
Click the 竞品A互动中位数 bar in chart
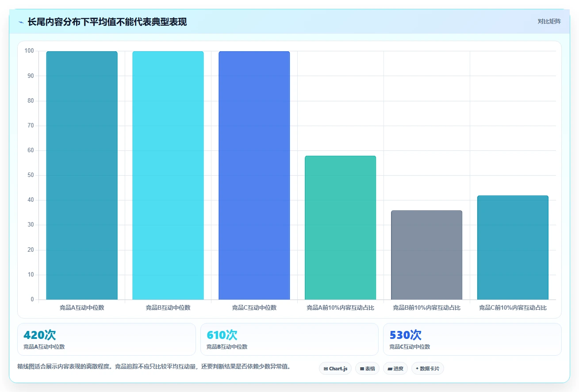(x=82, y=176)
